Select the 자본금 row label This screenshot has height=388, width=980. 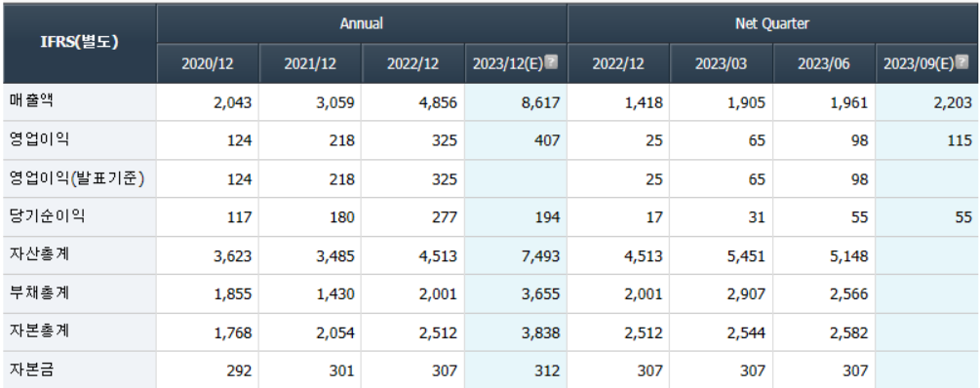pyautogui.click(x=32, y=369)
